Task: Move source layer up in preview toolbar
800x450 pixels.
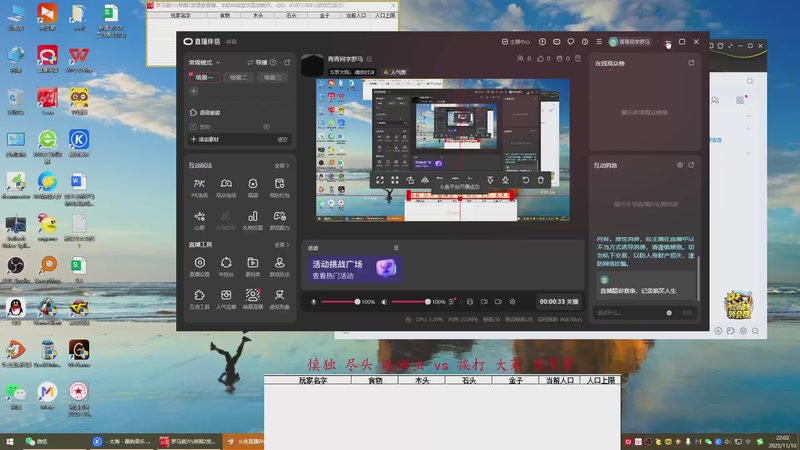Action: (x=490, y=180)
